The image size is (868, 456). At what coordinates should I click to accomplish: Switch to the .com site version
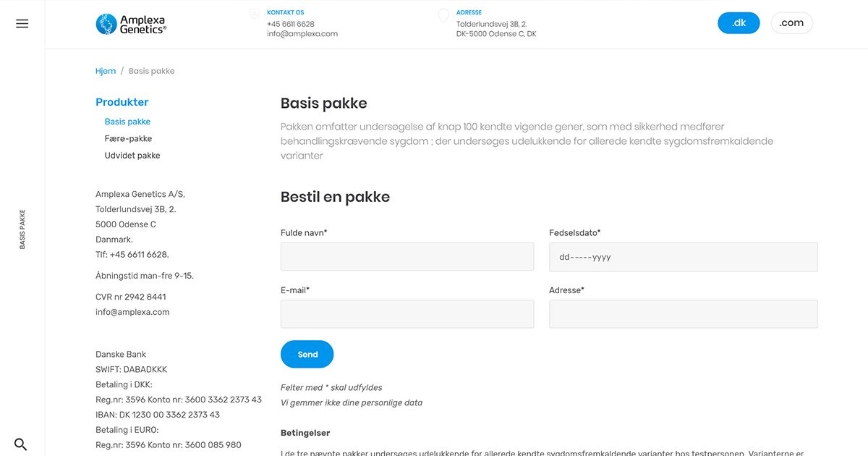point(791,23)
